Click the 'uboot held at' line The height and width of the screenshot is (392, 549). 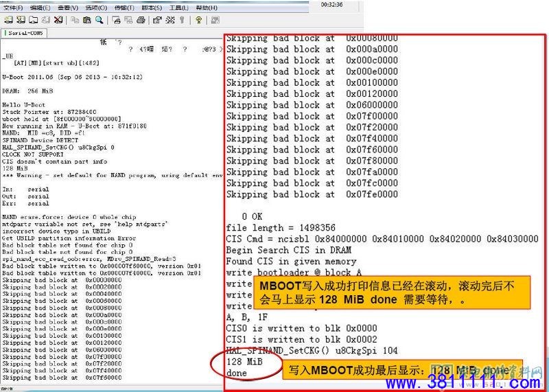(x=62, y=119)
